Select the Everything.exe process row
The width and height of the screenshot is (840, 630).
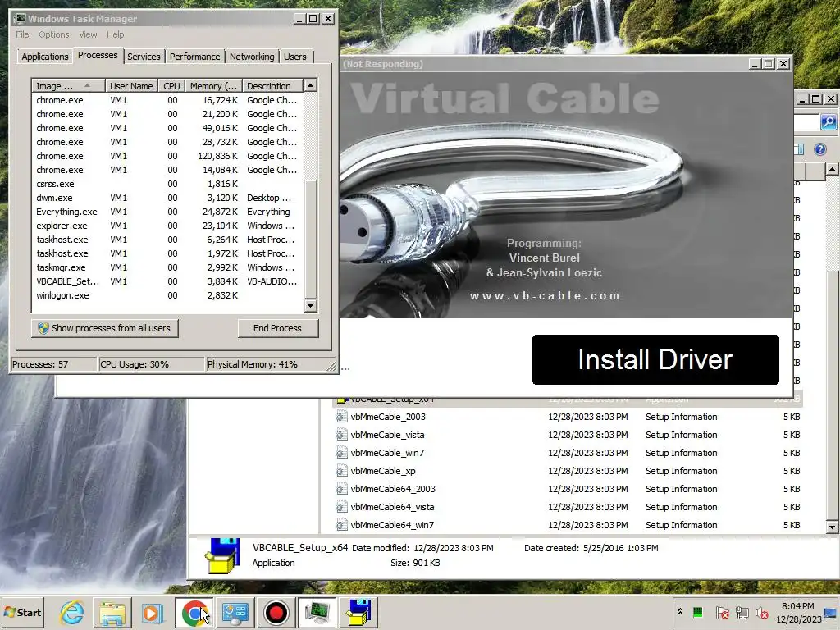[167, 212]
